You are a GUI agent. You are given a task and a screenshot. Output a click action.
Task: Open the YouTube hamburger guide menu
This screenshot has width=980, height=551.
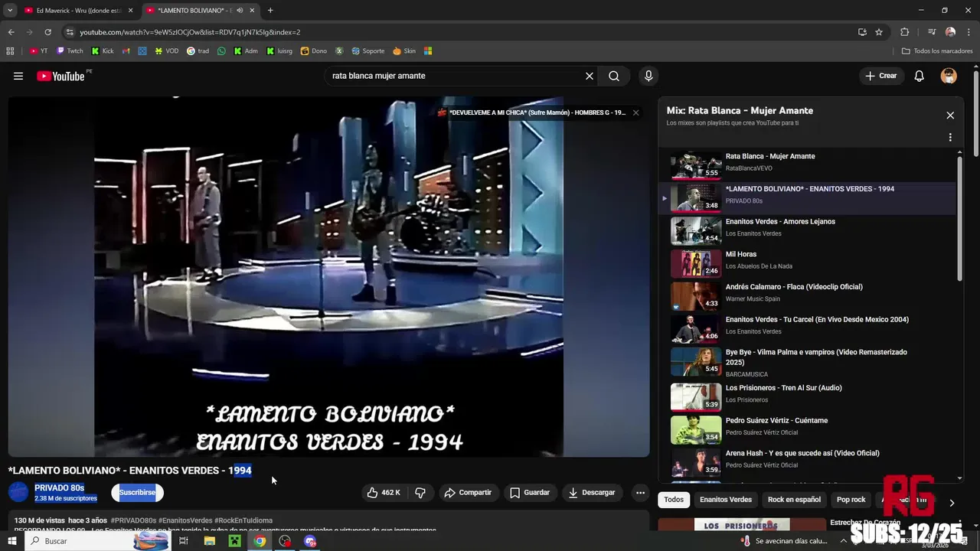[x=18, y=76]
